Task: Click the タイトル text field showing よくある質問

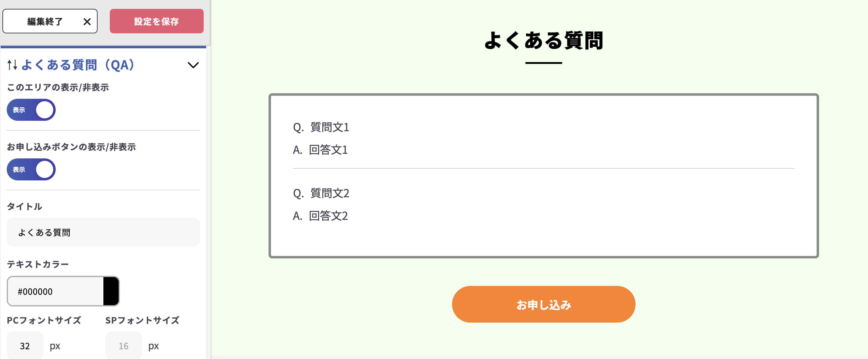Action: coord(103,232)
